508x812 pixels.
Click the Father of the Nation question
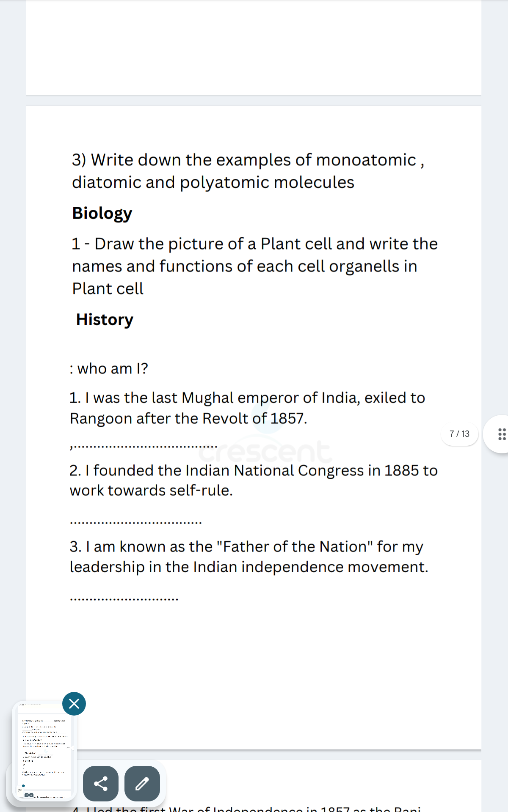(249, 557)
